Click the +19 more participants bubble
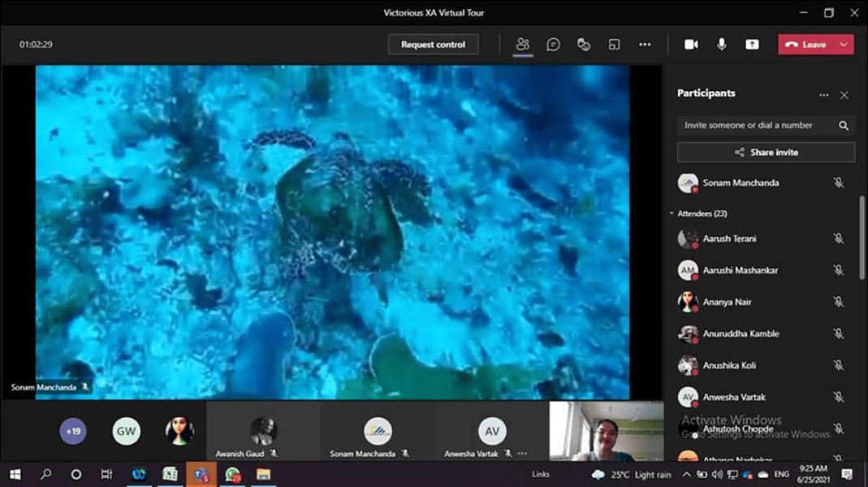This screenshot has width=868, height=487. tap(73, 431)
